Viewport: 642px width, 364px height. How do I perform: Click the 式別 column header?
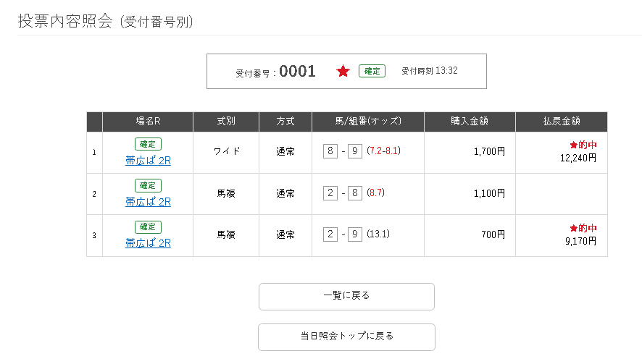[226, 122]
